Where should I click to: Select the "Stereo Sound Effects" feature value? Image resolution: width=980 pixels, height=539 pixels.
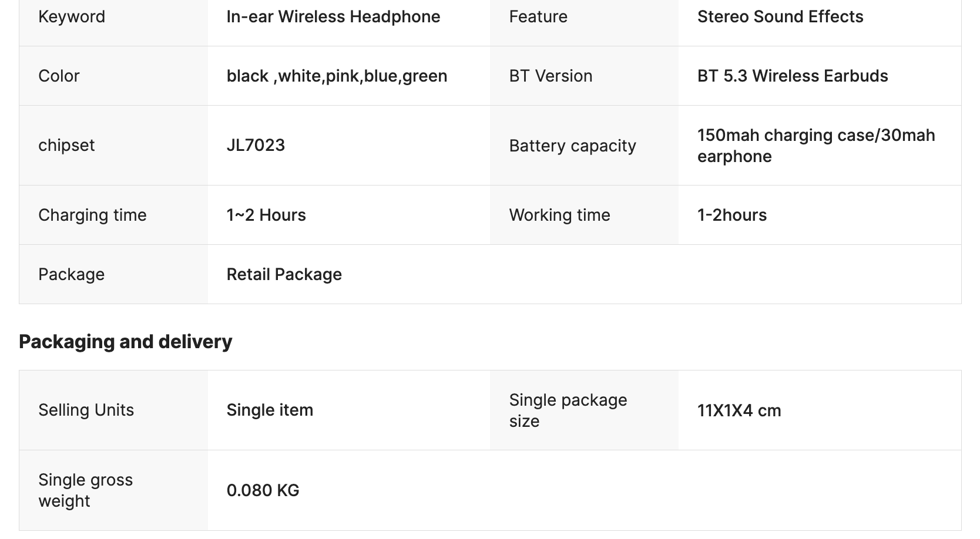pos(780,16)
